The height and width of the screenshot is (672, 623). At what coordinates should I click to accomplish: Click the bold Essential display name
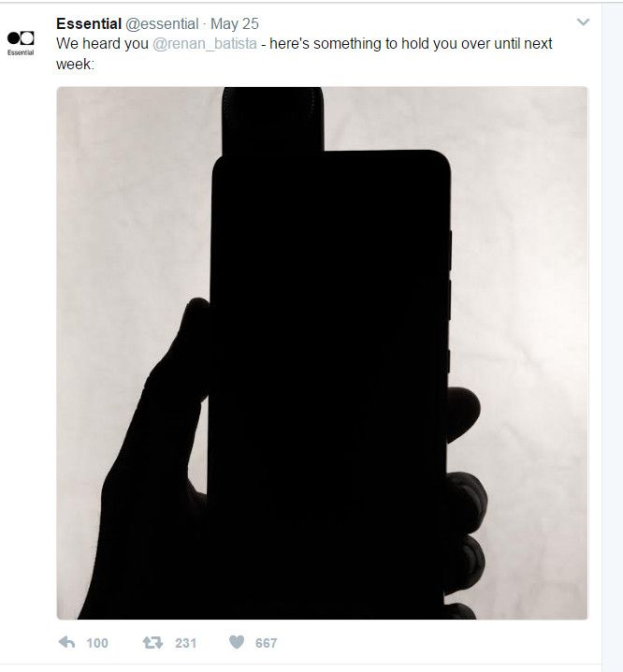pos(89,23)
